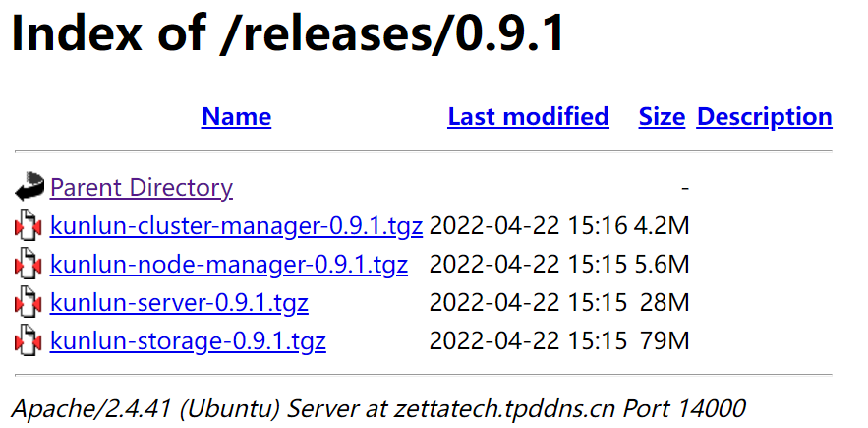
Task: Download kunlun-node-manager-0.9.1.tgz
Action: click(228, 265)
